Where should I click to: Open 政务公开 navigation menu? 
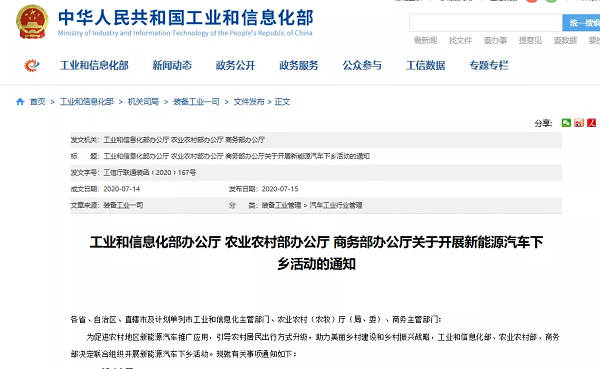(x=235, y=65)
